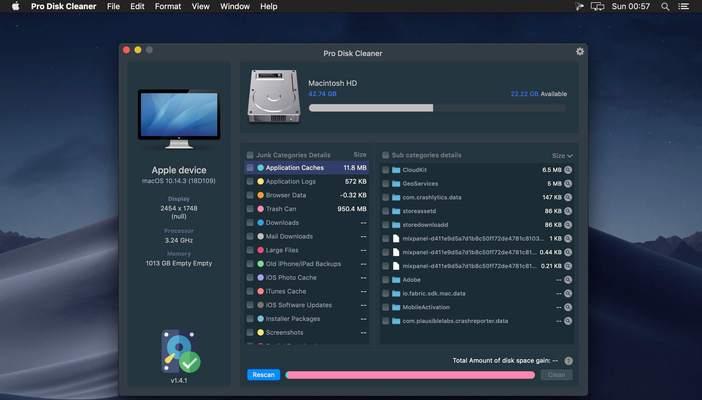Open the Format menu

pyautogui.click(x=168, y=6)
